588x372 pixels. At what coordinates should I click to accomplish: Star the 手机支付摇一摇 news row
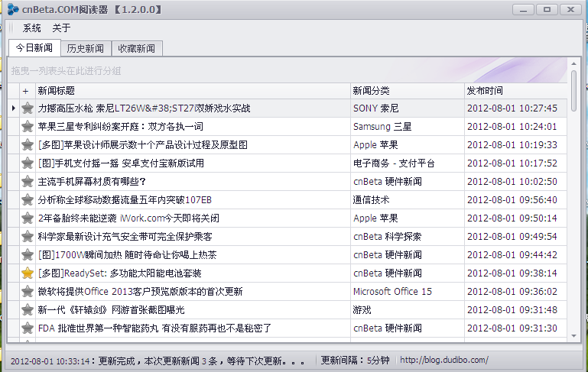point(28,163)
